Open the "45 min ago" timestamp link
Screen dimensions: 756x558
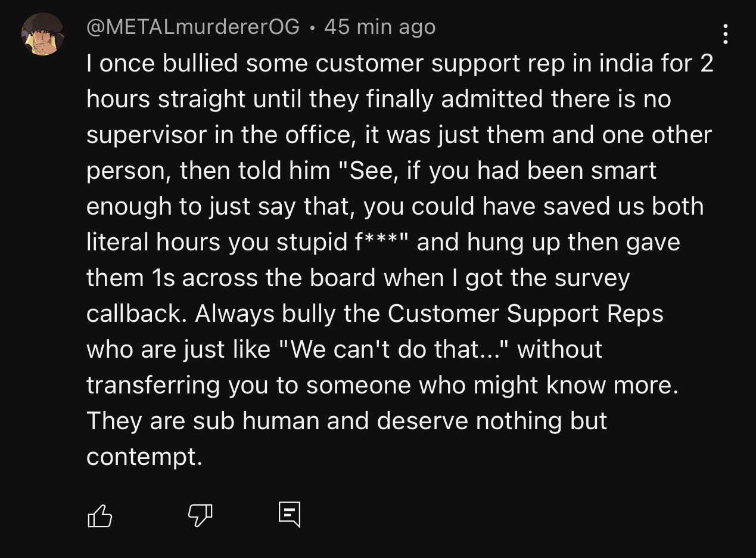pos(379,27)
